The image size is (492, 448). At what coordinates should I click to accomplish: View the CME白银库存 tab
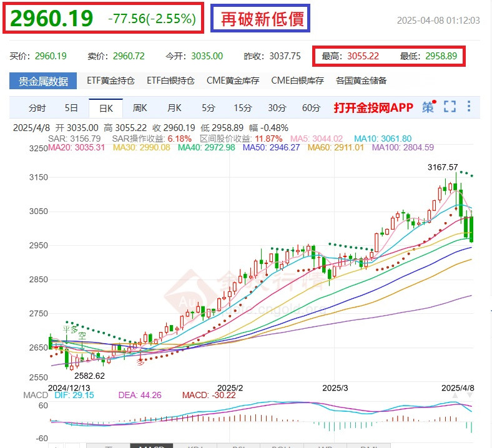(x=297, y=80)
